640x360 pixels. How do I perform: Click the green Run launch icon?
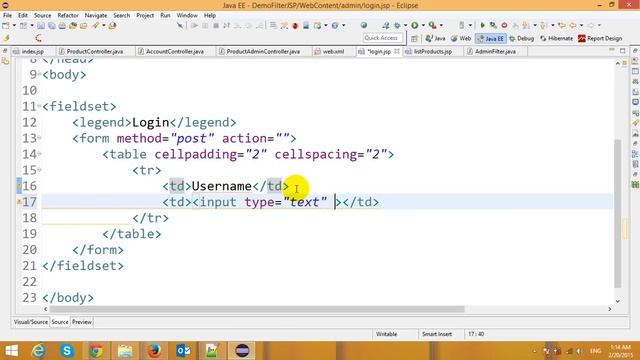point(414,25)
